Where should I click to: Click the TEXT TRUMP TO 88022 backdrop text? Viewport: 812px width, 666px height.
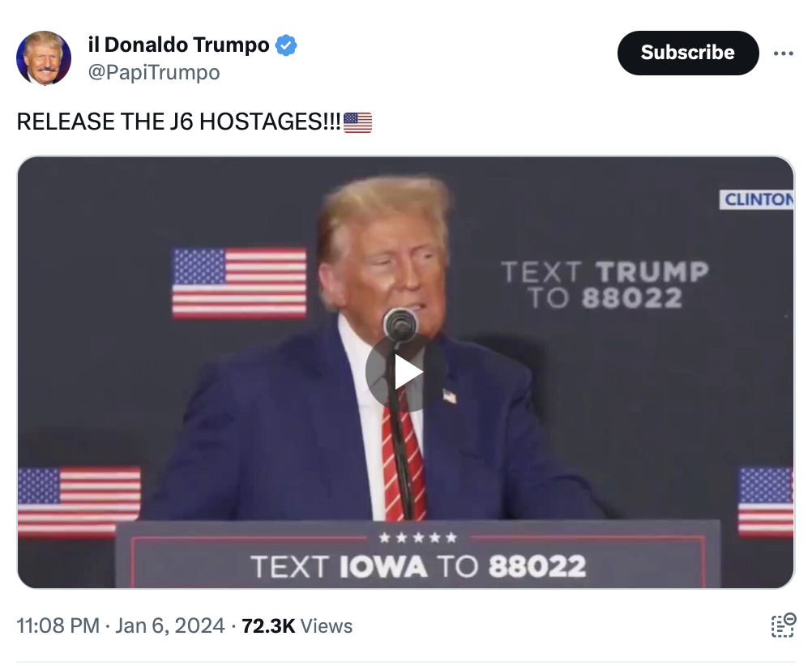[x=605, y=285]
